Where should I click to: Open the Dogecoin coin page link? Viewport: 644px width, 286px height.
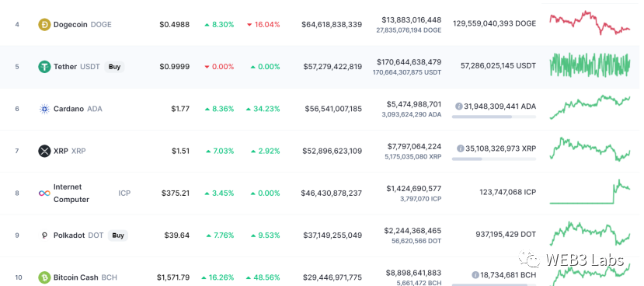[70, 25]
